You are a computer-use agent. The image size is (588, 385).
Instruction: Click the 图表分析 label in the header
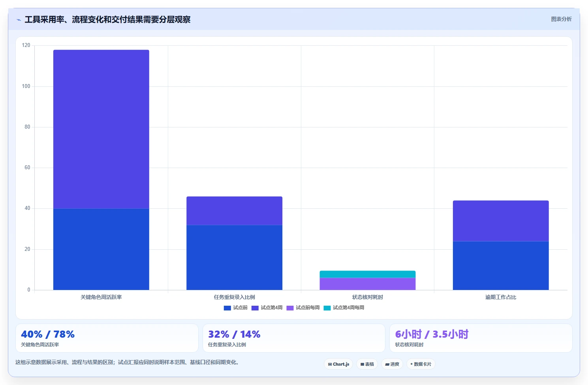pos(561,19)
